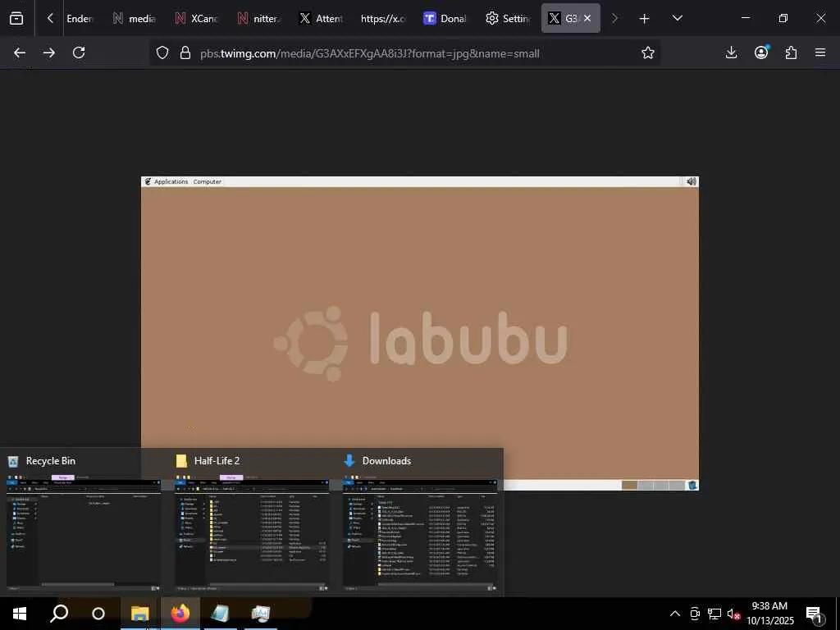The height and width of the screenshot is (630, 840).
Task: Go back to the previous page
Action: (20, 52)
